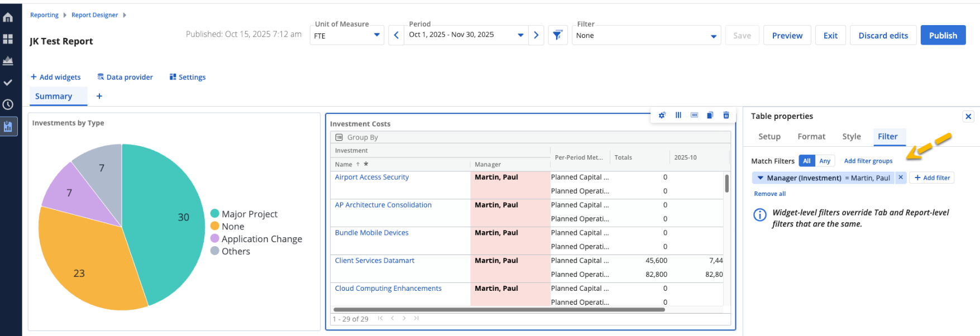Viewport: 980px width, 336px height.
Task: Go to next period with right arrow
Action: point(536,35)
